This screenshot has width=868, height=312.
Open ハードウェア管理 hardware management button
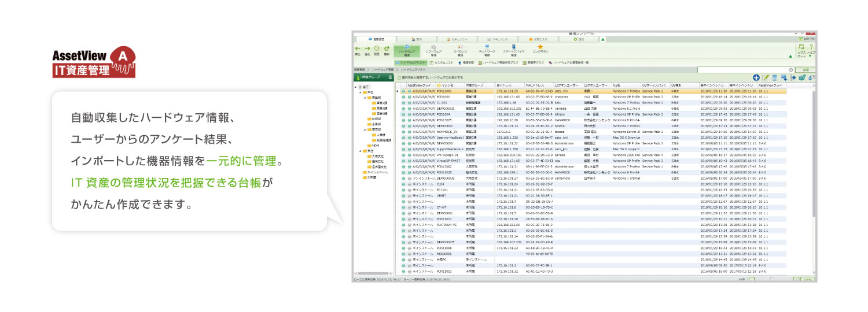click(406, 50)
